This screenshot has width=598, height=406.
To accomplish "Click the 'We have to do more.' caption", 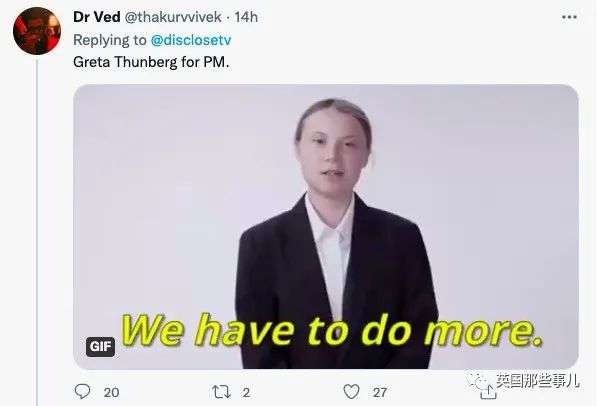I will pos(332,330).
